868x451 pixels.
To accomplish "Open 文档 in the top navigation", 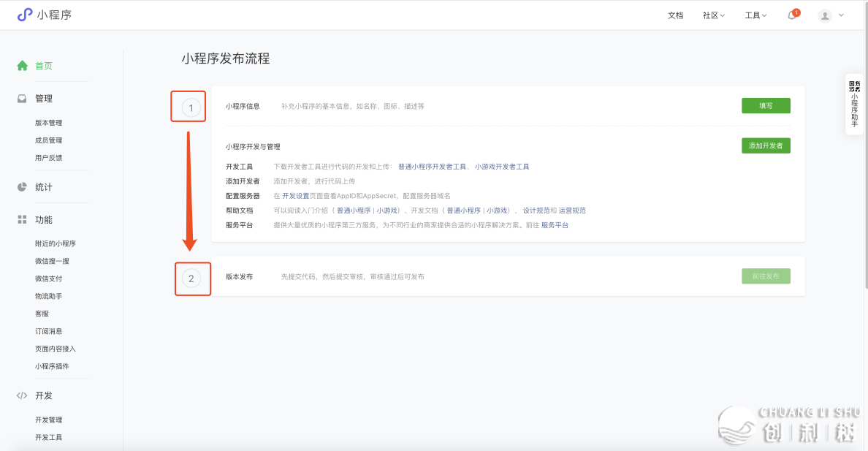I will (x=675, y=15).
